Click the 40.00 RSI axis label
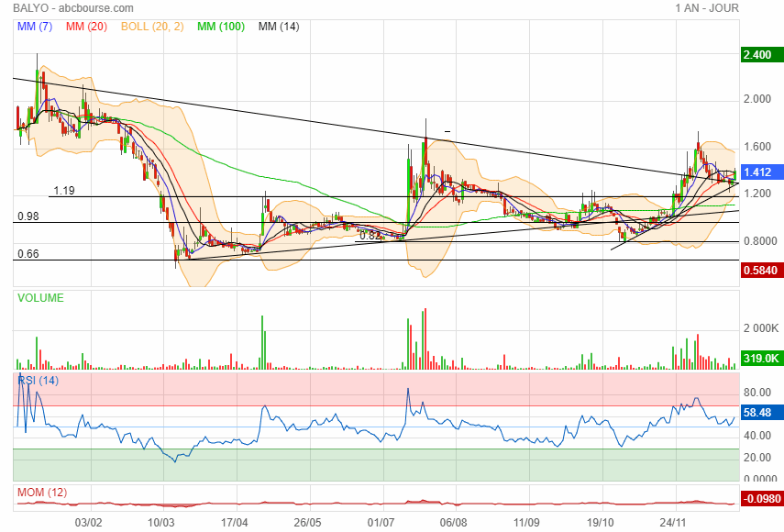784x532 pixels. point(757,436)
